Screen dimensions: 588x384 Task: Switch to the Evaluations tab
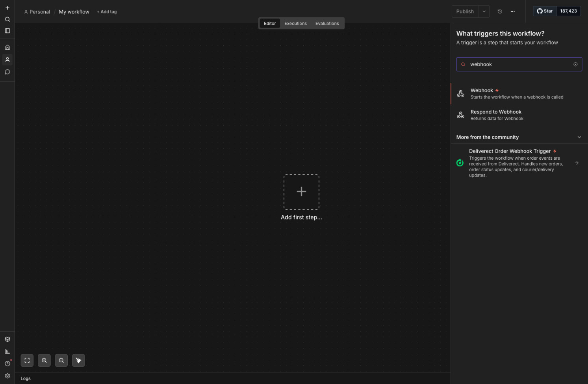[x=327, y=23]
